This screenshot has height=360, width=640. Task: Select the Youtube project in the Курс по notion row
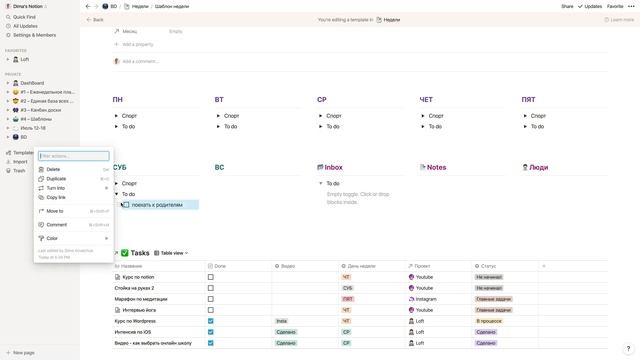coord(421,277)
